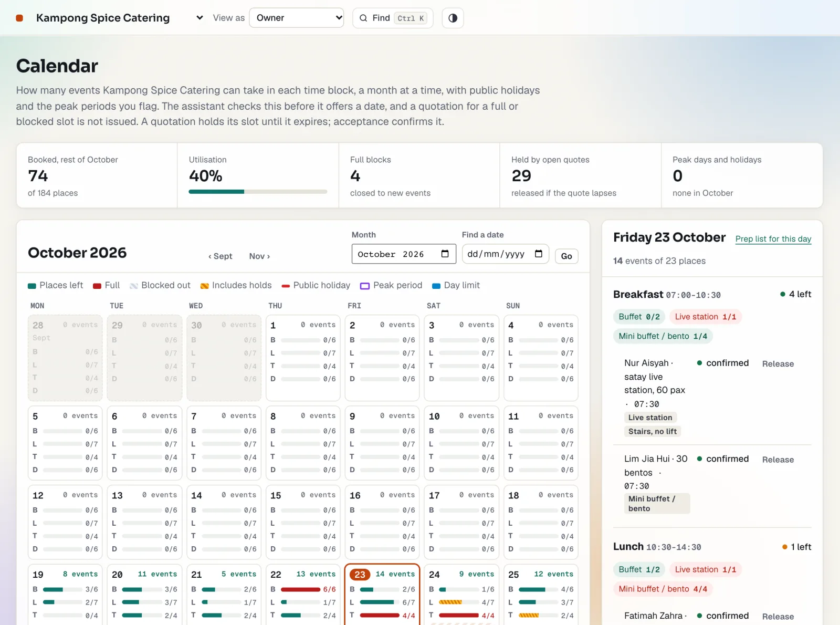Open greyed-out 28 Sept day cell
Image resolution: width=840 pixels, height=625 pixels.
[65, 358]
